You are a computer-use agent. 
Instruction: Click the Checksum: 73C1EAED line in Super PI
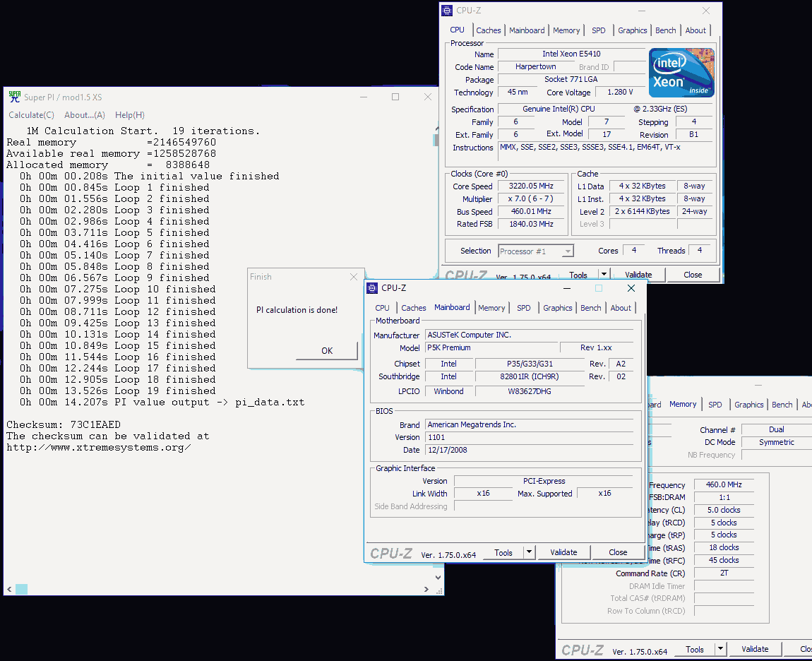63,425
